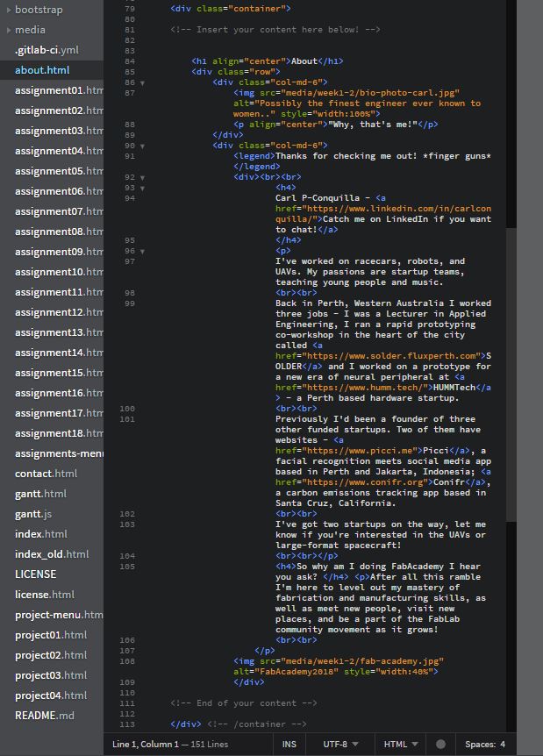Open assignment04.html file
The height and width of the screenshot is (756, 543).
tap(59, 152)
